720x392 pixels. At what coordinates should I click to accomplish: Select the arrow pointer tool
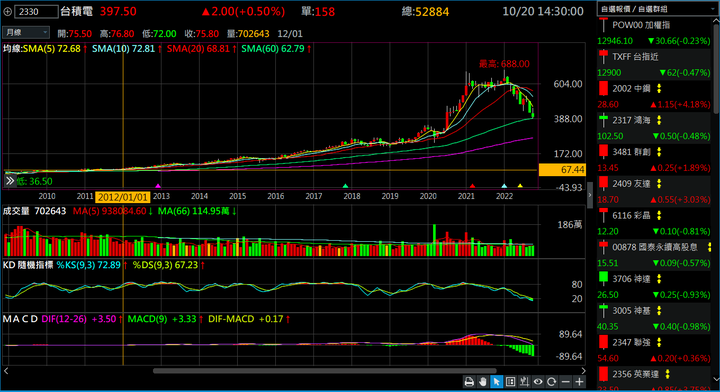click(x=496, y=381)
